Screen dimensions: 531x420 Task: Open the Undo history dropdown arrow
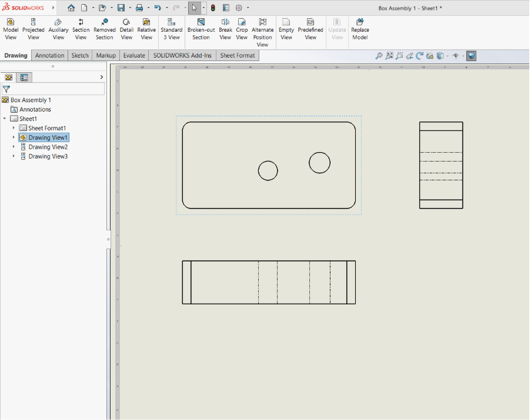click(x=166, y=8)
